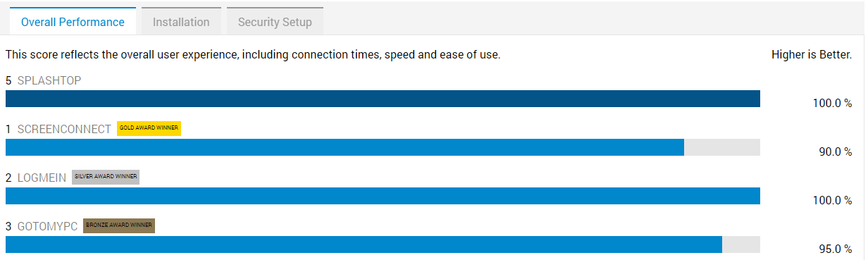
Task: Click the Gold Award Winner badge
Action: point(149,128)
